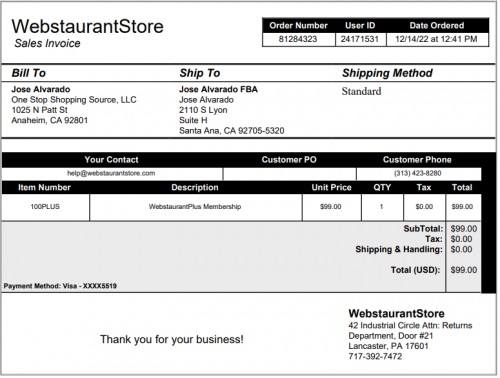Click the QTY column header
Screen dimensions: 500x378
(382, 187)
